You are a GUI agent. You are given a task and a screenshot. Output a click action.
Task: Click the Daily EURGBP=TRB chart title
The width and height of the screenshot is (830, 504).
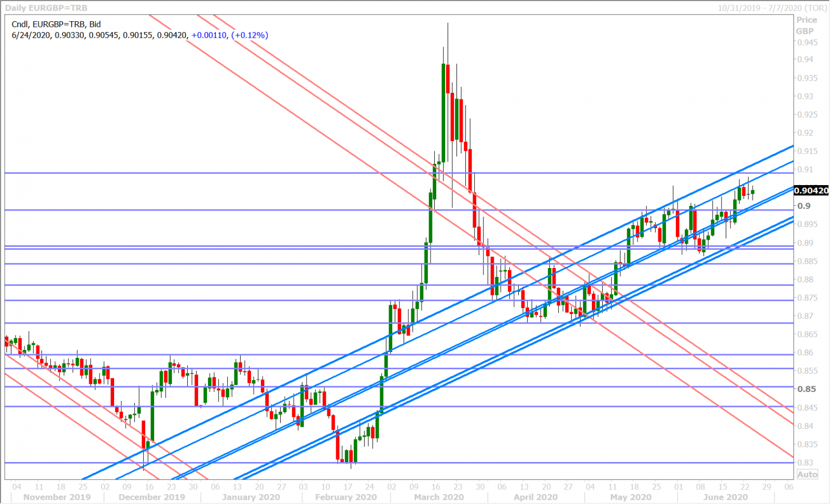(x=46, y=8)
